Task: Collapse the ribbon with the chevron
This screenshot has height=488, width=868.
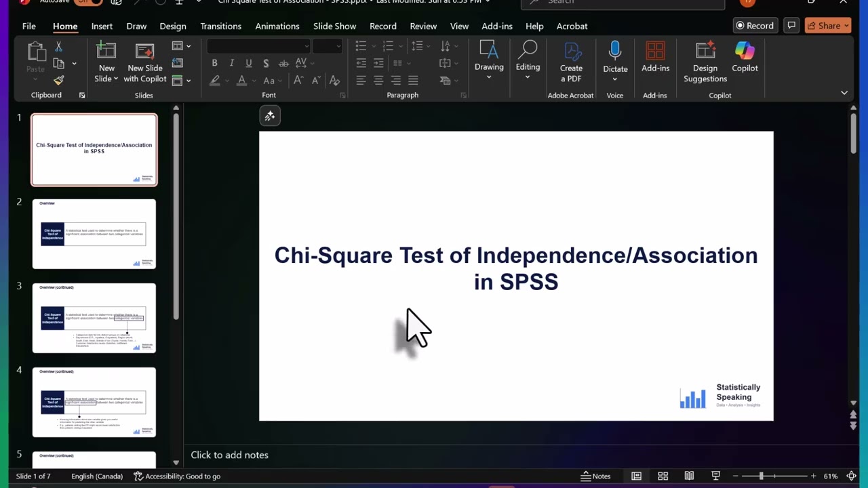Action: [x=844, y=93]
